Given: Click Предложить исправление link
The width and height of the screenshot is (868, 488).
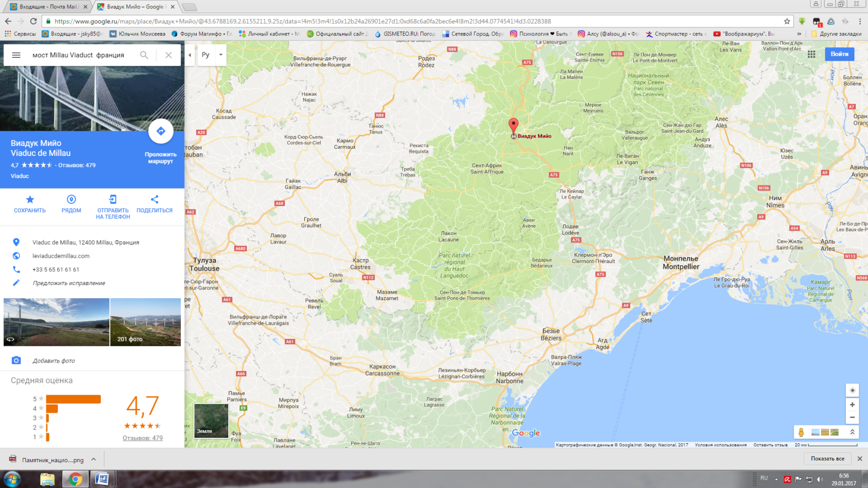Looking at the screenshot, I should [69, 283].
